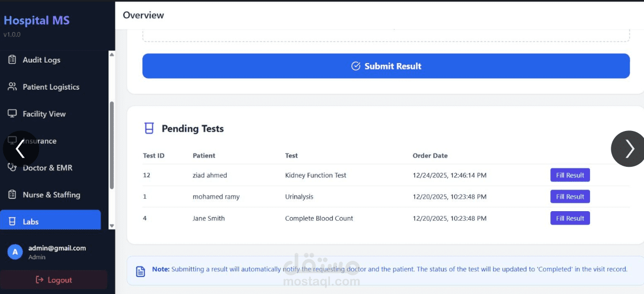
Task: Fill Result for Urinalysis test
Action: tap(570, 197)
